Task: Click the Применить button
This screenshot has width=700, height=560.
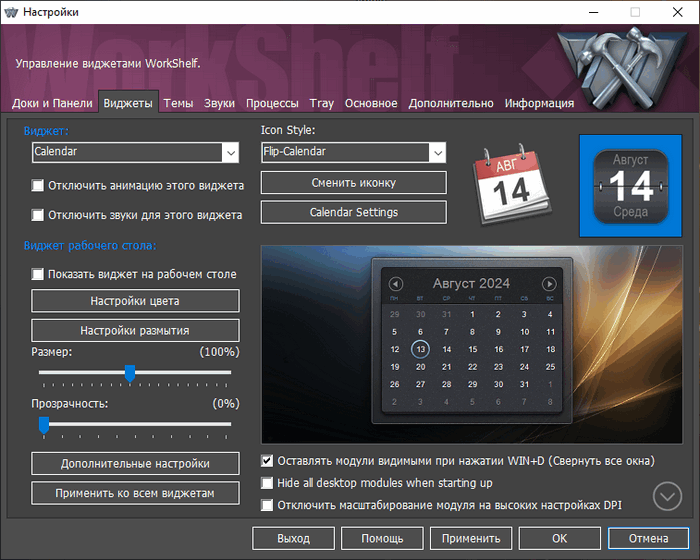Action: click(x=471, y=538)
